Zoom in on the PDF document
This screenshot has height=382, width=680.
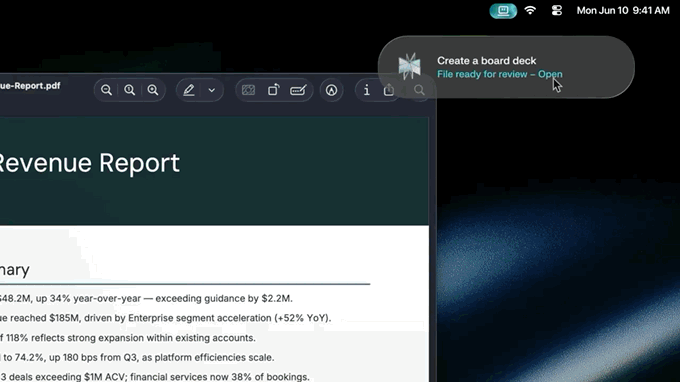153,90
